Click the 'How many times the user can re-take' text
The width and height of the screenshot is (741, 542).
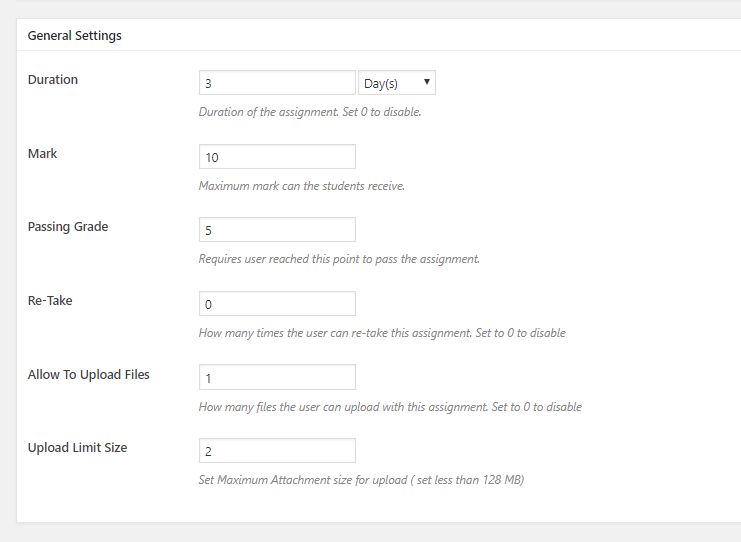(x=382, y=333)
